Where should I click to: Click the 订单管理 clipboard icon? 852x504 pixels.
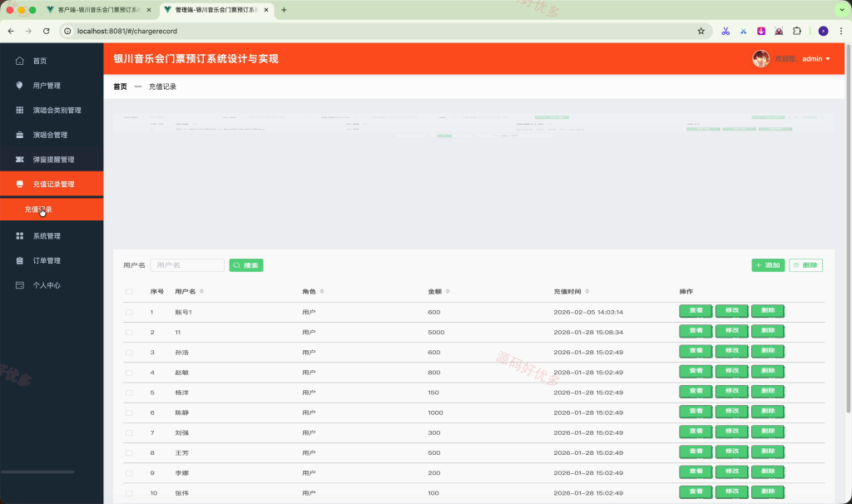[x=20, y=260]
